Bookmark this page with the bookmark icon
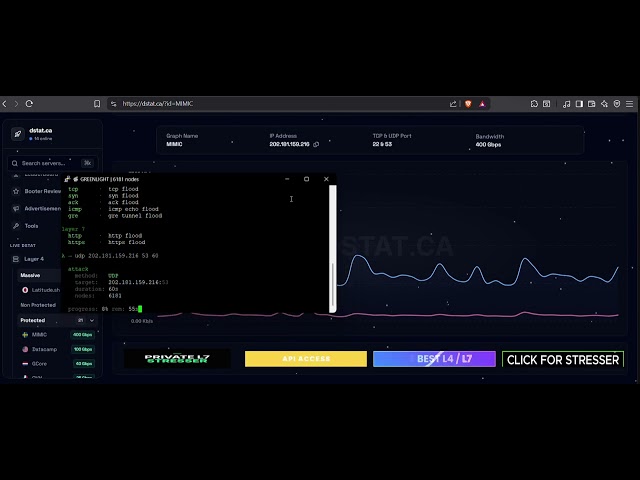Image resolution: width=640 pixels, height=480 pixels. click(x=97, y=104)
